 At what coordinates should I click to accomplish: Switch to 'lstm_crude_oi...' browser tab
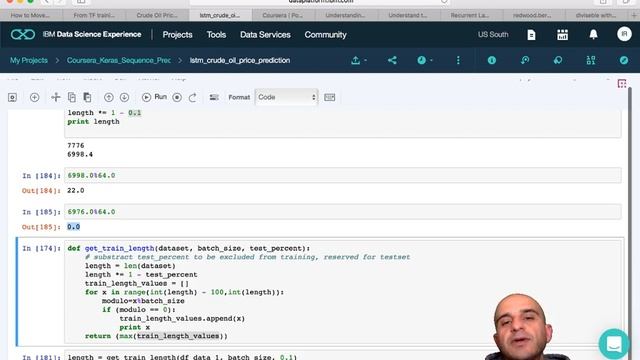220,16
